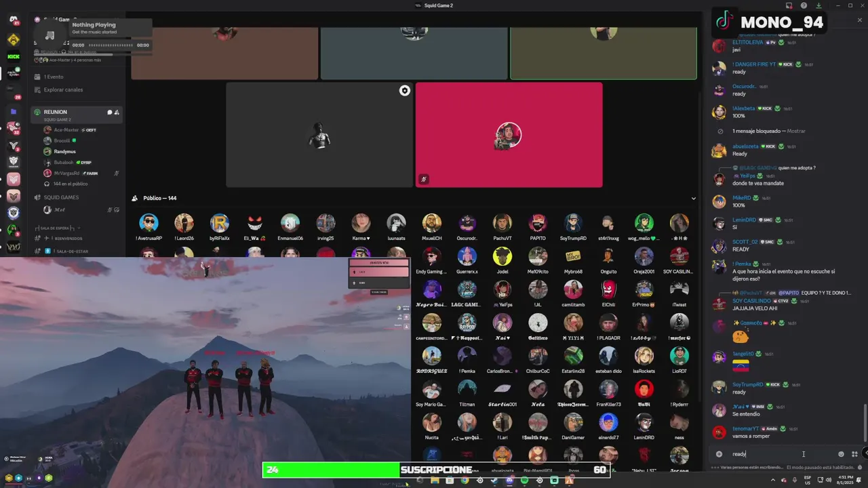Open the inbox icon in the title bar
Screen dimensions: 868x488
pos(789,5)
